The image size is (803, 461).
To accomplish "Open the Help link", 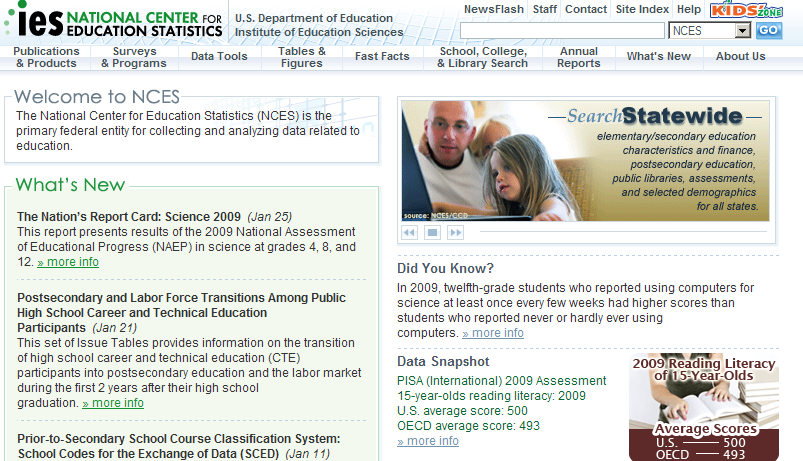I will 689,9.
